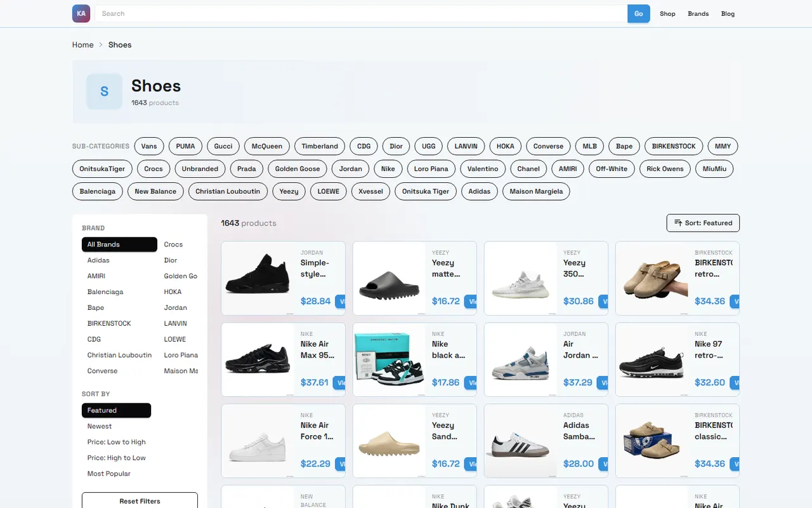Open the Yeezy 350 sneaker thumbnail
This screenshot has width=812, height=508.
click(521, 278)
